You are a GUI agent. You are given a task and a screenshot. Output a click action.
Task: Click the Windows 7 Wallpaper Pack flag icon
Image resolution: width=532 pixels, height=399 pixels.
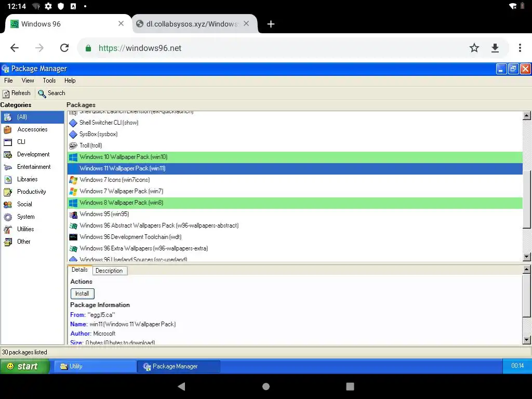(73, 191)
